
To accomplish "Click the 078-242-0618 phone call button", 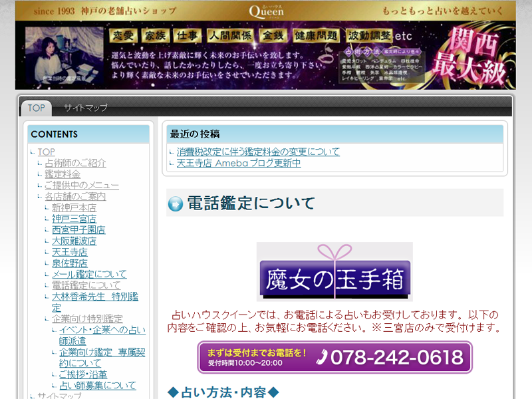I will coord(334,357).
